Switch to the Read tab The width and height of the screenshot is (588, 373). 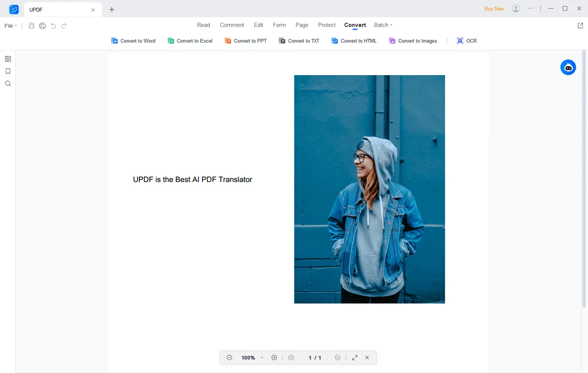tap(204, 25)
